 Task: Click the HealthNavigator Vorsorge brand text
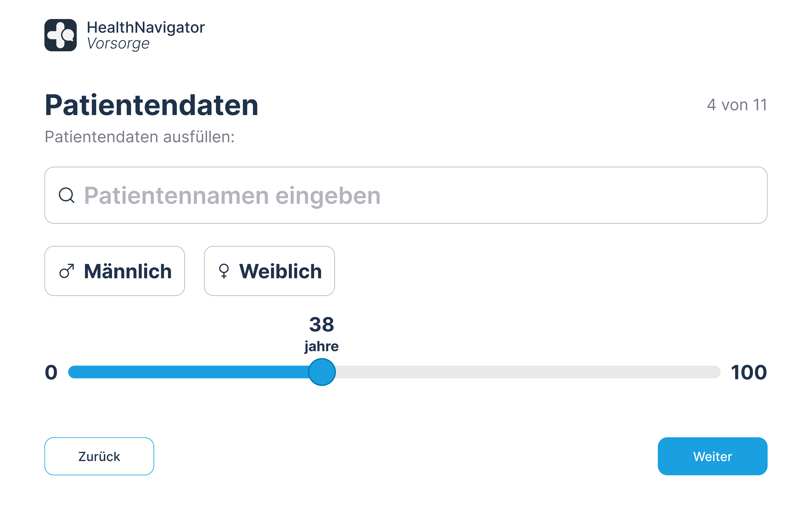[146, 35]
